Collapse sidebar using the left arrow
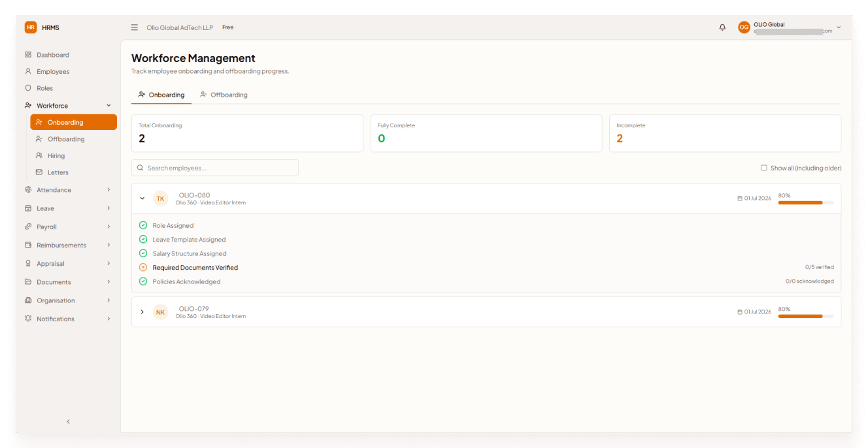 click(69, 422)
